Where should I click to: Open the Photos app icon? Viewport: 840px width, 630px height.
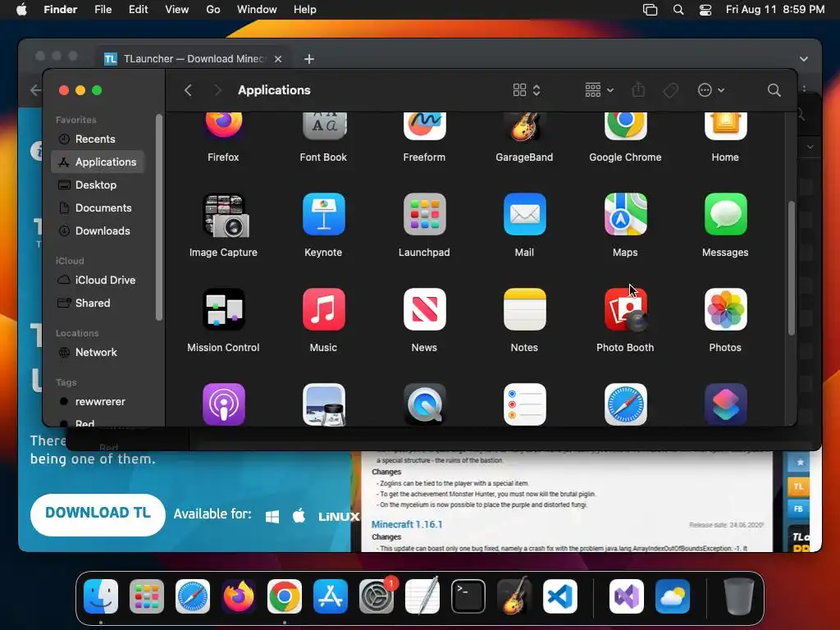coord(725,309)
